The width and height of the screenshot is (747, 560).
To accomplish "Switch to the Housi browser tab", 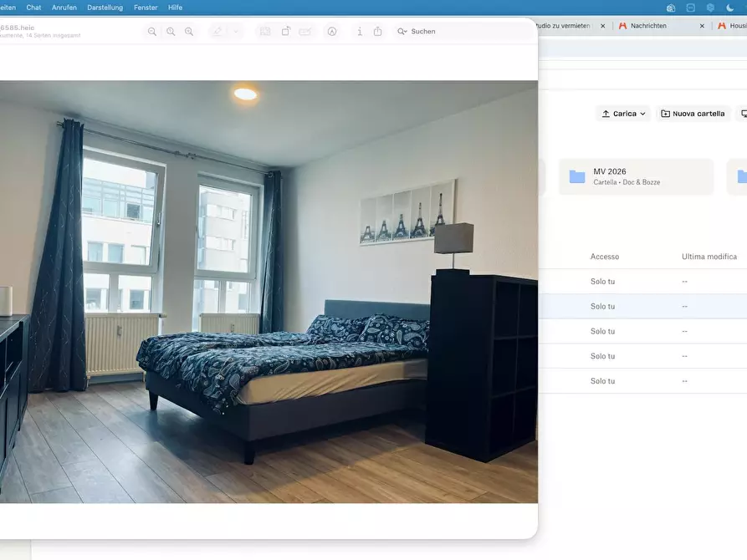I will 734,26.
